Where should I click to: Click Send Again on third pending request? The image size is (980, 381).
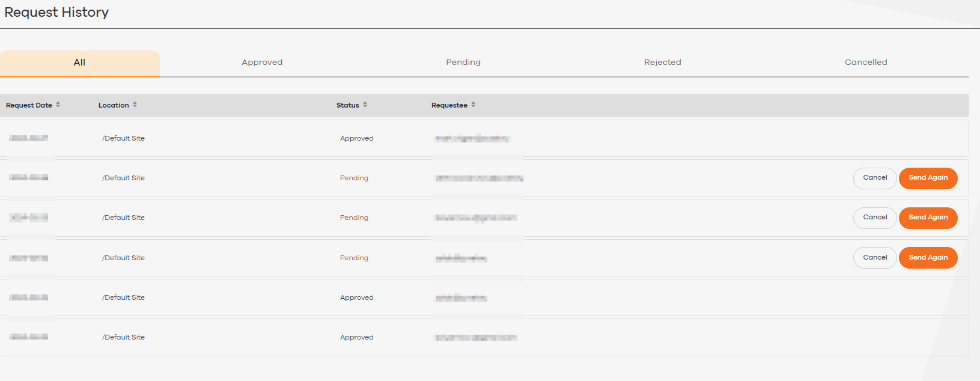pos(928,258)
